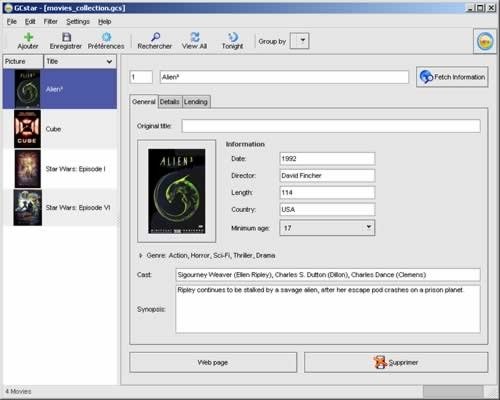Click the Original title input field
Viewport: 500px width, 400px height.
click(331, 126)
